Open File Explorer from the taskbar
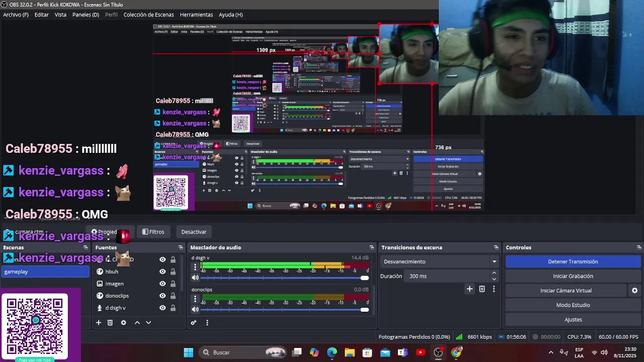The height and width of the screenshot is (362, 644). click(350, 352)
